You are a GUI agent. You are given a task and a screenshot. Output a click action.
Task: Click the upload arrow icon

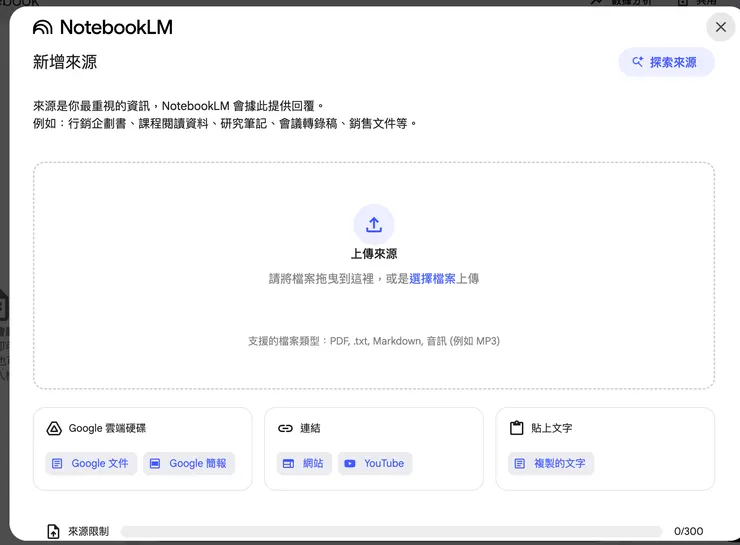pyautogui.click(x=374, y=225)
